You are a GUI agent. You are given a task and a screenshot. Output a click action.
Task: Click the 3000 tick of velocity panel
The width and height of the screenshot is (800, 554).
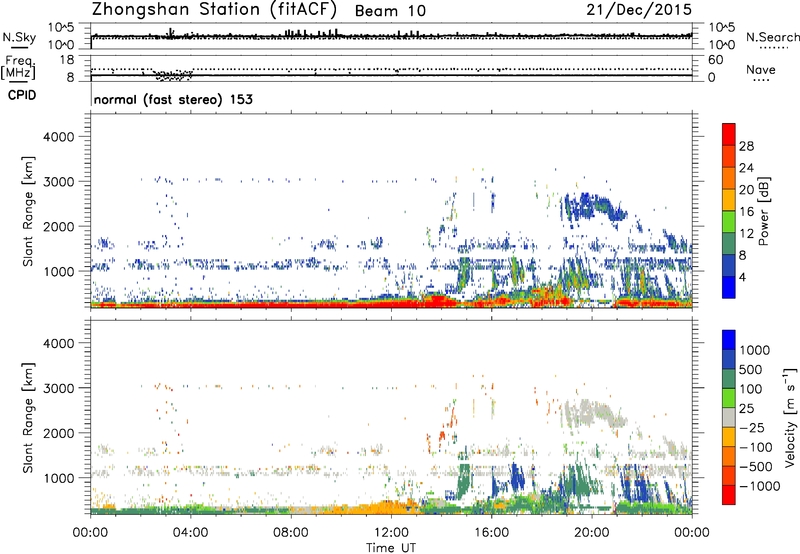click(59, 388)
